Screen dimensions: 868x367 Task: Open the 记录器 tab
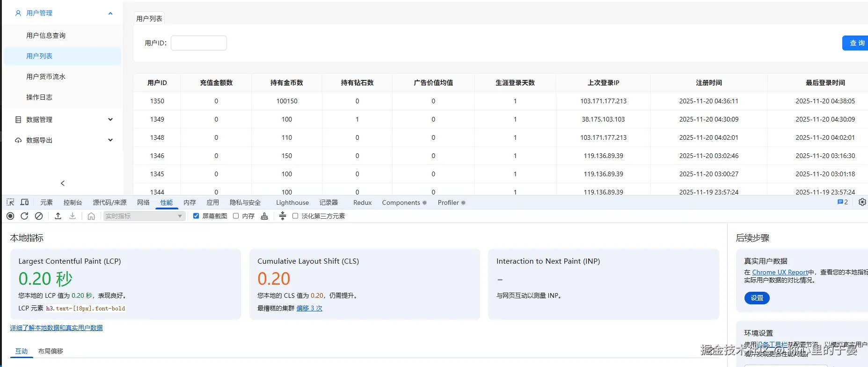click(x=328, y=202)
